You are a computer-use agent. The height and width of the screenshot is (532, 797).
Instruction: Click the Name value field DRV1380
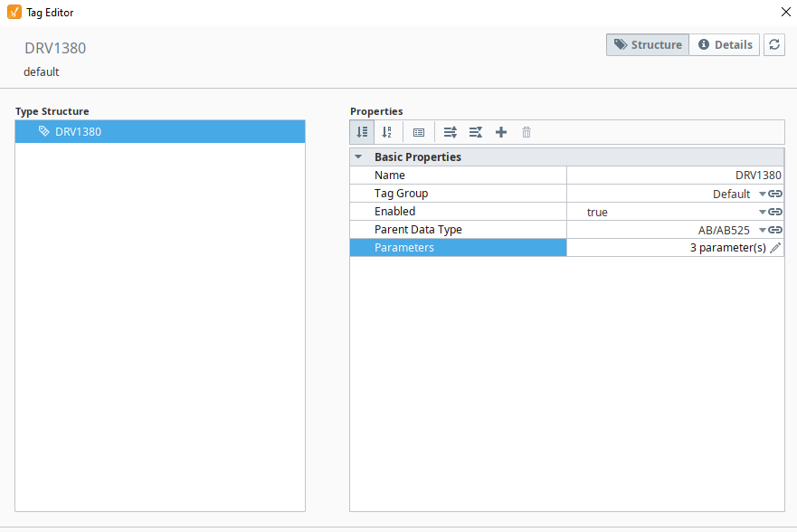676,176
